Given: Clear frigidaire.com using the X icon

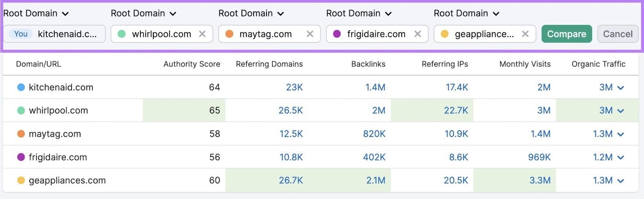Looking at the screenshot, I should (x=418, y=34).
